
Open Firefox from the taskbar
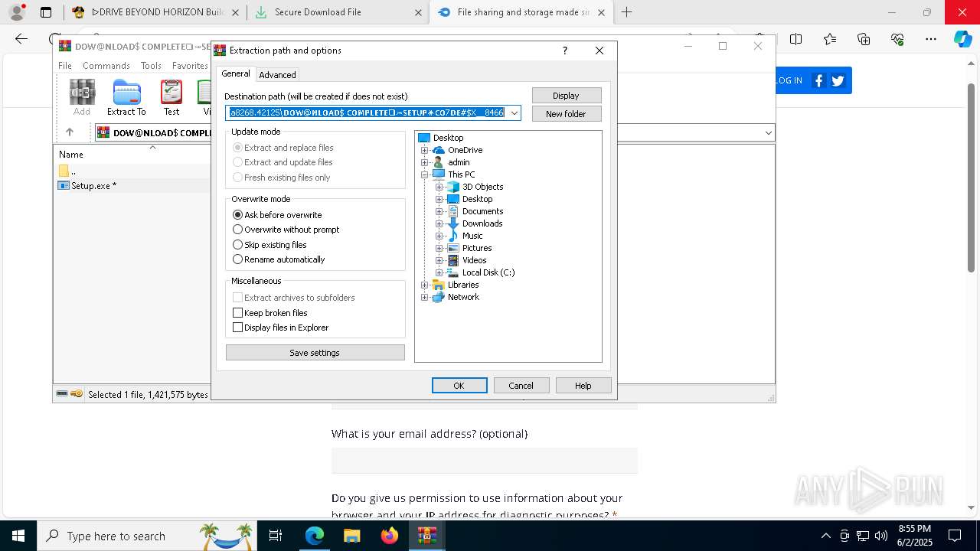389,536
